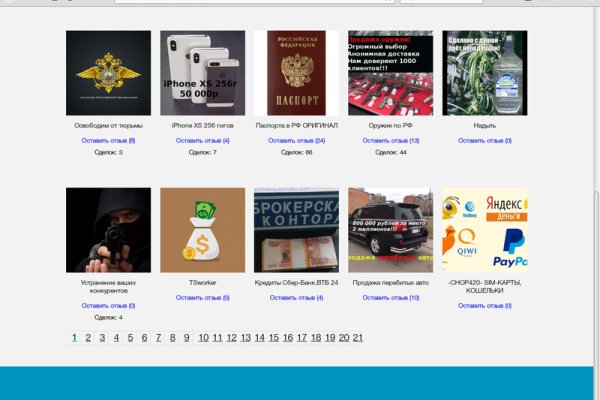Click the 'TSworker' listing title
Screen dimensions: 600x400
202,282
